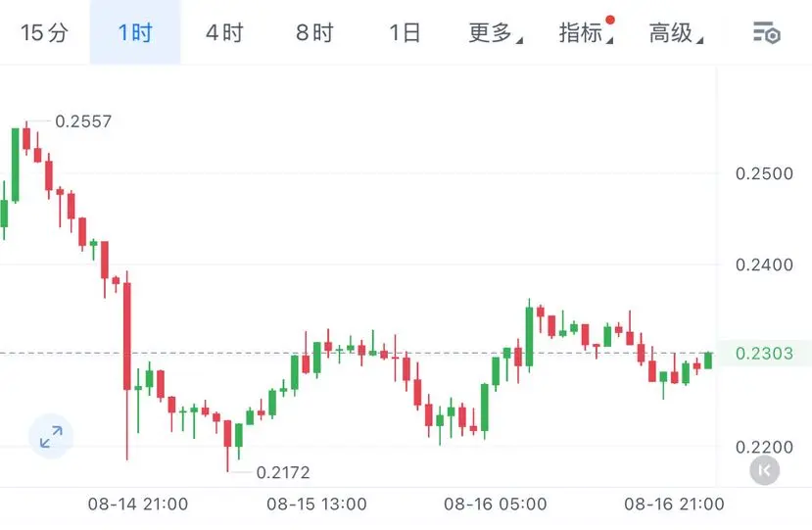Switch to the 8时 timeframe

pos(314,32)
